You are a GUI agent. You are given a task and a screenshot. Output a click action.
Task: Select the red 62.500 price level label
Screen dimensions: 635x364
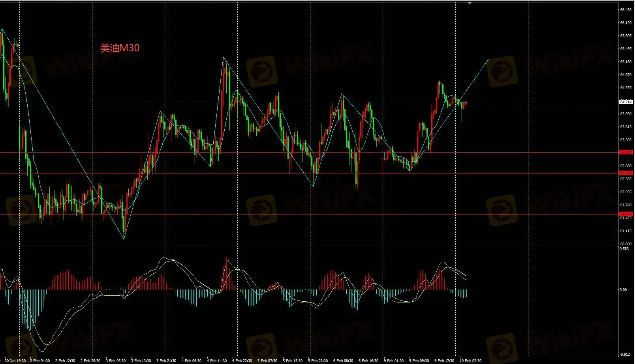(x=626, y=173)
